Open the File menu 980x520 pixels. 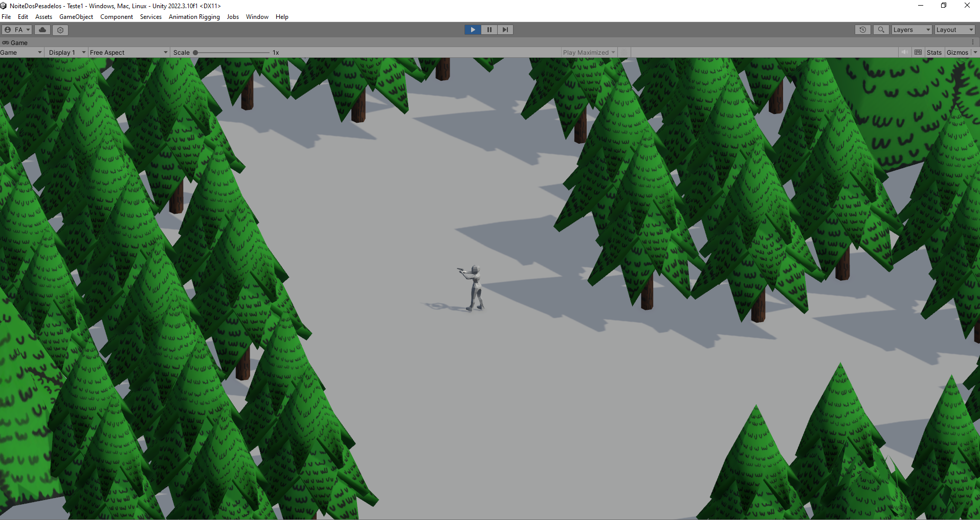click(6, 17)
